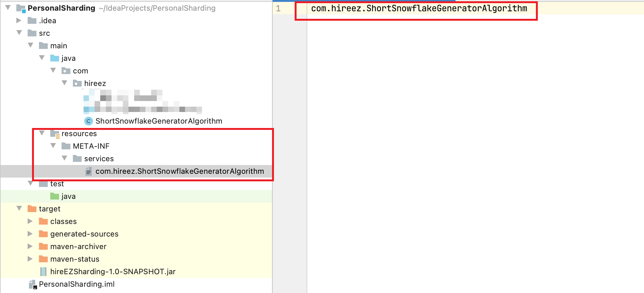Image resolution: width=644 pixels, height=293 pixels.
Task: Select the maven-archiver folder
Action: (x=78, y=246)
